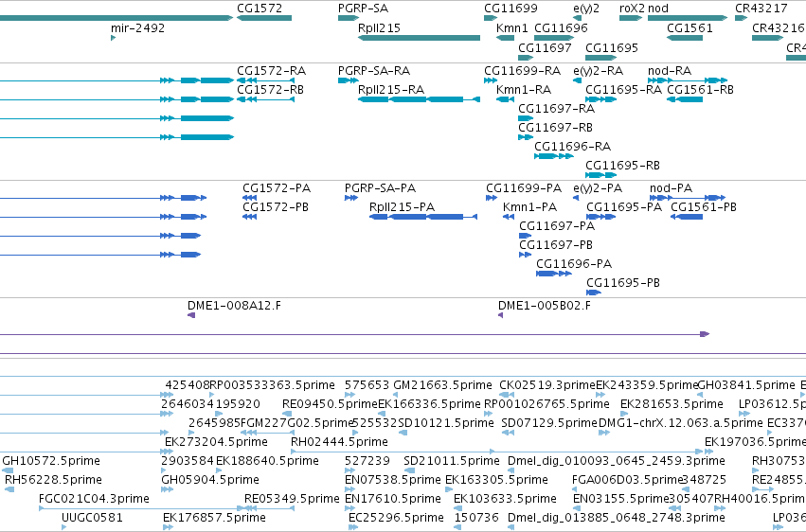Select the RpII215 gene bar
806x532 pixels.
point(419,38)
